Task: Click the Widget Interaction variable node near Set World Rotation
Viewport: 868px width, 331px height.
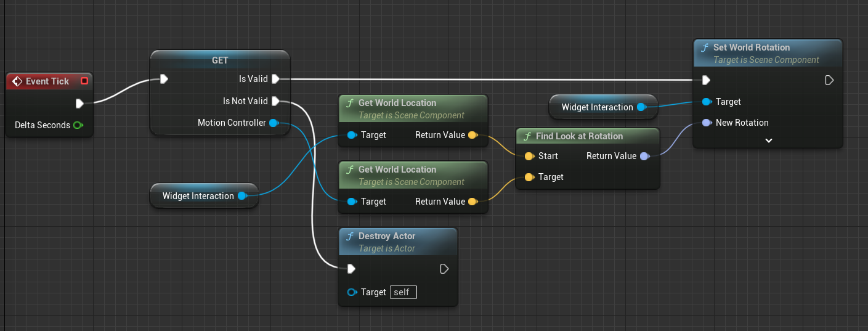Action: pos(603,107)
